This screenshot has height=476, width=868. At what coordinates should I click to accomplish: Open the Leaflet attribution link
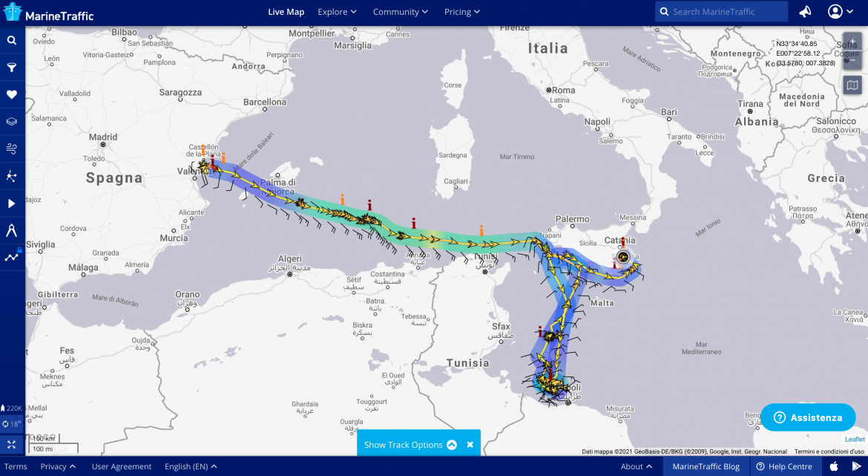[855, 440]
